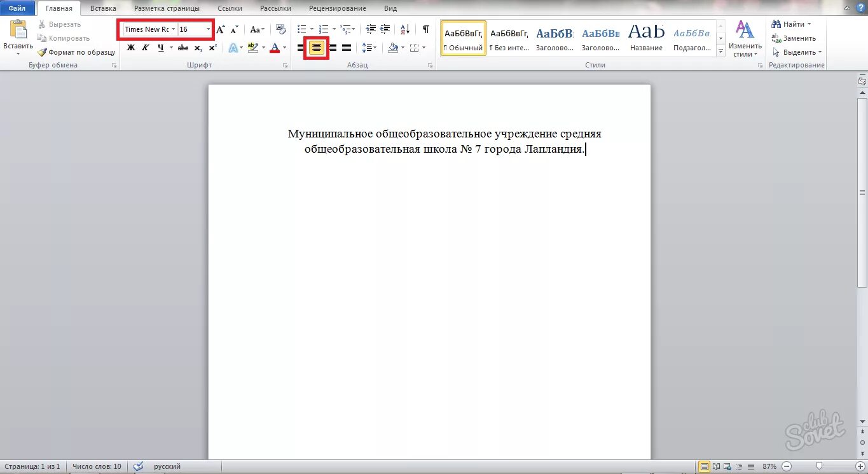The width and height of the screenshot is (868, 474).
Task: Toggle show paragraph marks (¶)
Action: (426, 29)
